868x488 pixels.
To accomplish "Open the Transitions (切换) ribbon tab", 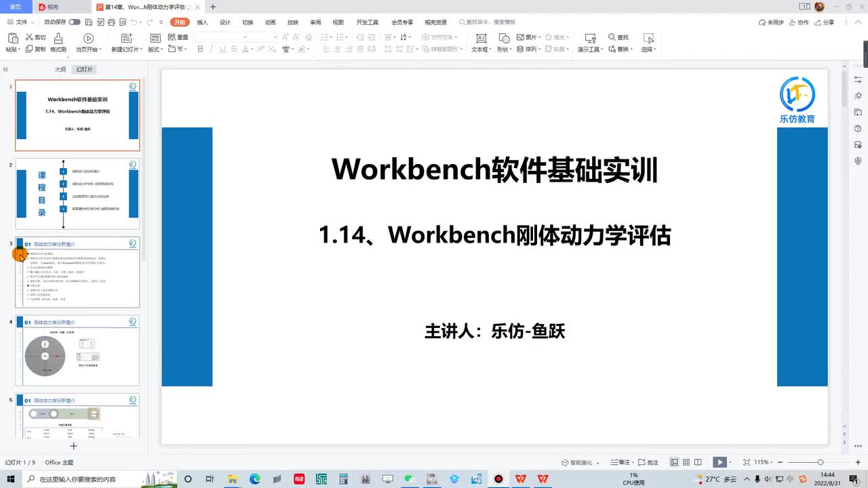I will 248,22.
